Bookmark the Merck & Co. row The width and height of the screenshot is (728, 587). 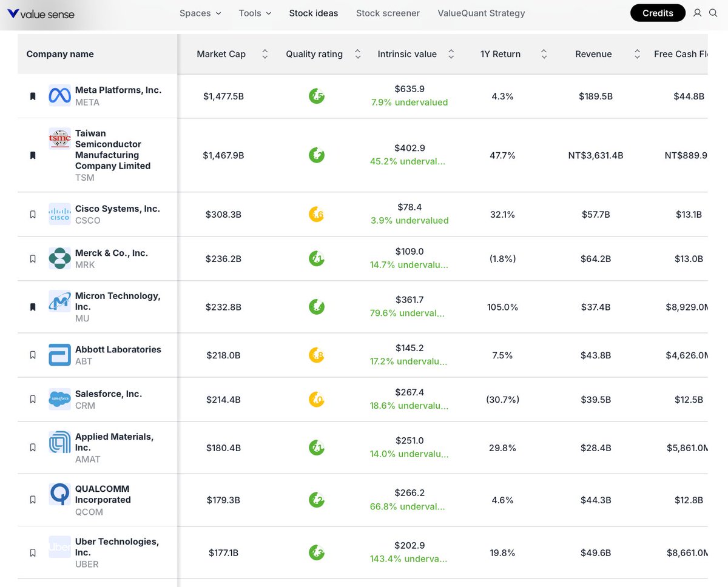coord(33,258)
